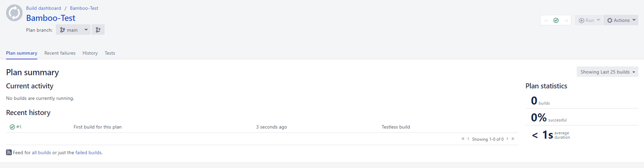Click the Bamboo plan sync logo icon
The image size is (644, 168).
tap(14, 13)
